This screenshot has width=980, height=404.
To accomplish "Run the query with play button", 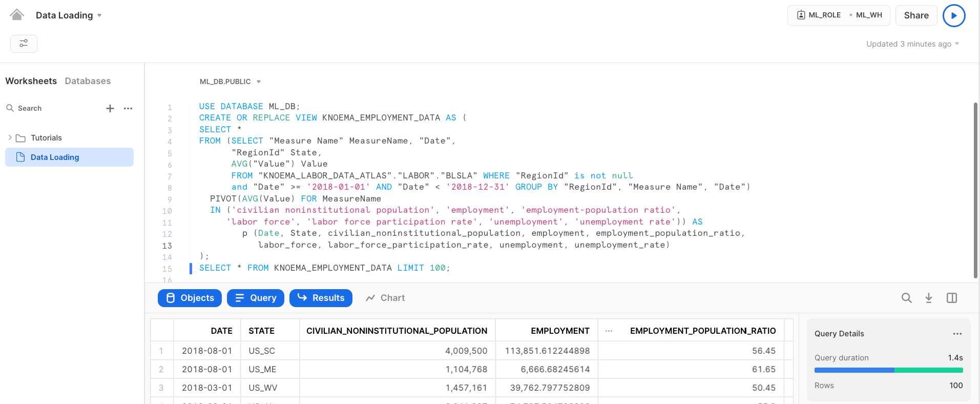I will pos(953,15).
